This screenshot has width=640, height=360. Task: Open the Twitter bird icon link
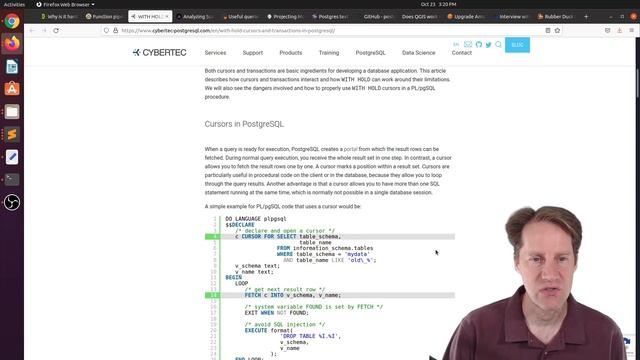489,44
